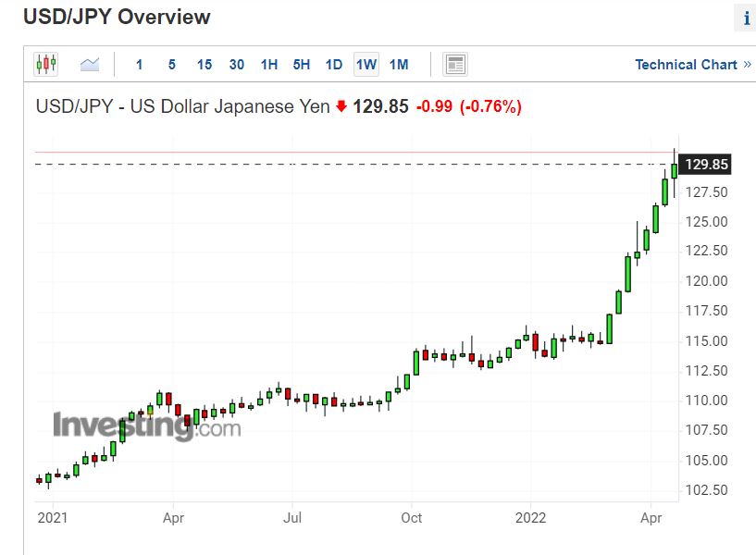Image resolution: width=756 pixels, height=555 pixels.
Task: Click the 112.50 axis label
Action: [706, 371]
